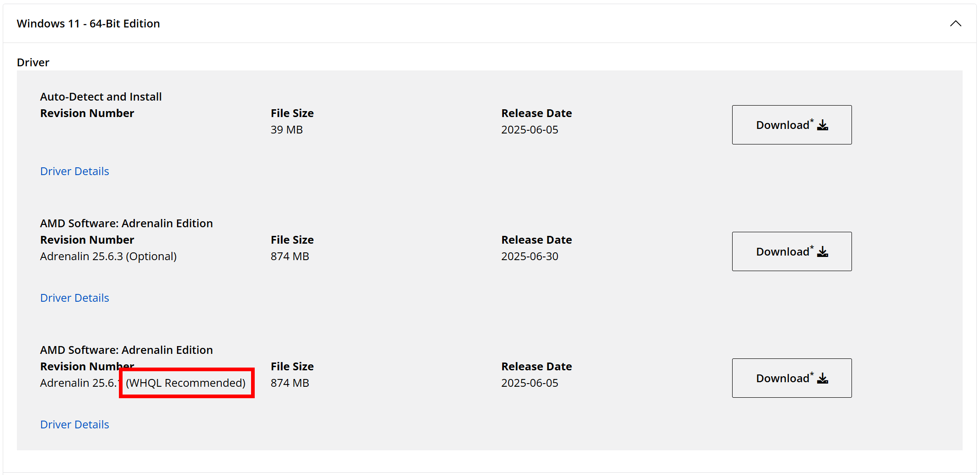Click download arrow icon for WHQL Recommended driver
The height and width of the screenshot is (475, 980).
pos(823,379)
